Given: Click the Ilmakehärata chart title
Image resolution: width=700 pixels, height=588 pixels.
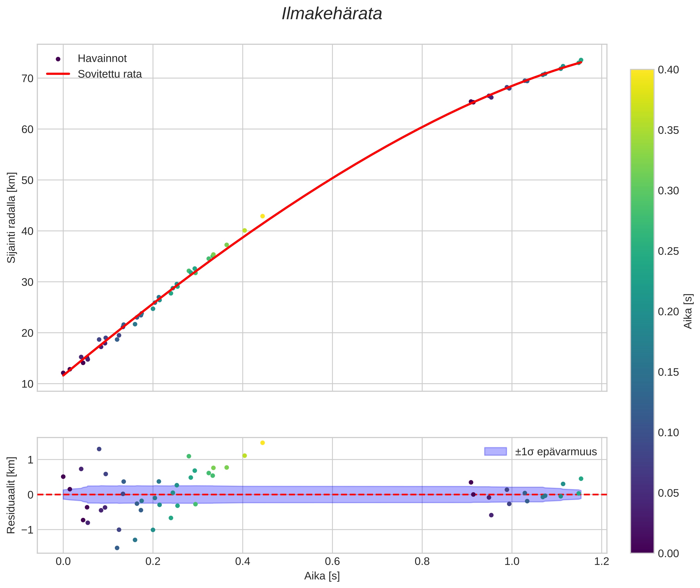Looking at the screenshot, I should pos(332,14).
